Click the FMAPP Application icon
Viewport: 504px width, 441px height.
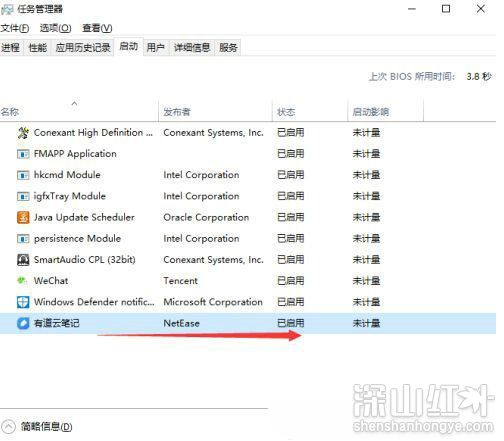point(23,154)
